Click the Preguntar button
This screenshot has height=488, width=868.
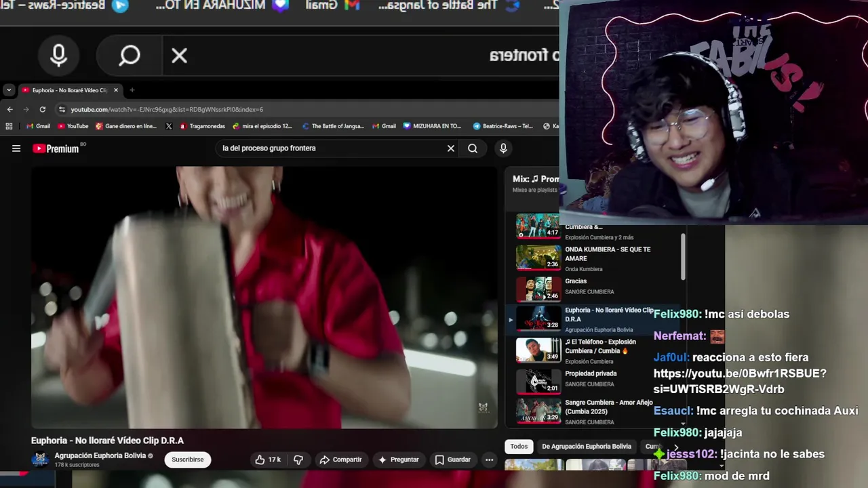pos(398,460)
